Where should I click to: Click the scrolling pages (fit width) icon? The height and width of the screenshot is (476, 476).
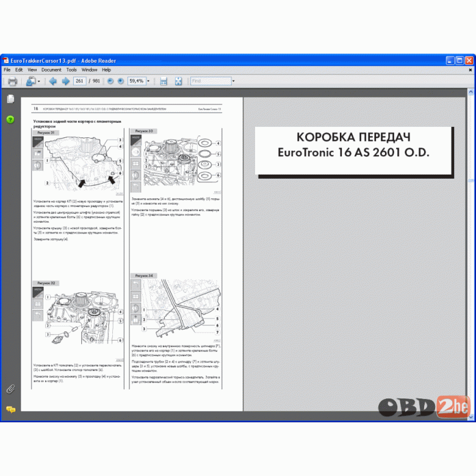[164, 81]
